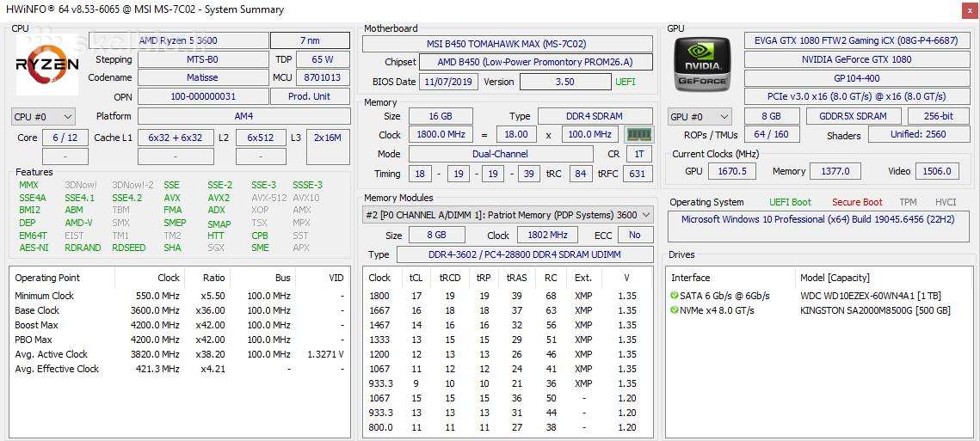Screen dimensions: 980x441
Task: Click the GPU memory clock 1377.0 field
Action: [x=835, y=171]
